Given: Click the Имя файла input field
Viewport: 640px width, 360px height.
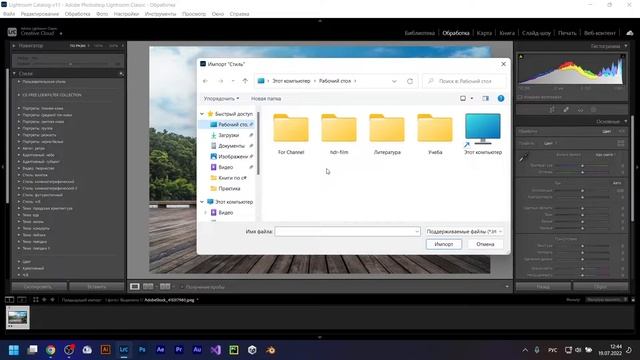Looking at the screenshot, I should (347, 231).
